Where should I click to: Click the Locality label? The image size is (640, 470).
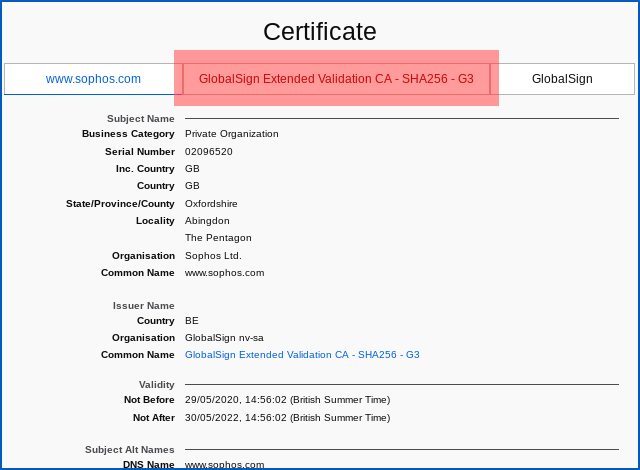pos(155,221)
